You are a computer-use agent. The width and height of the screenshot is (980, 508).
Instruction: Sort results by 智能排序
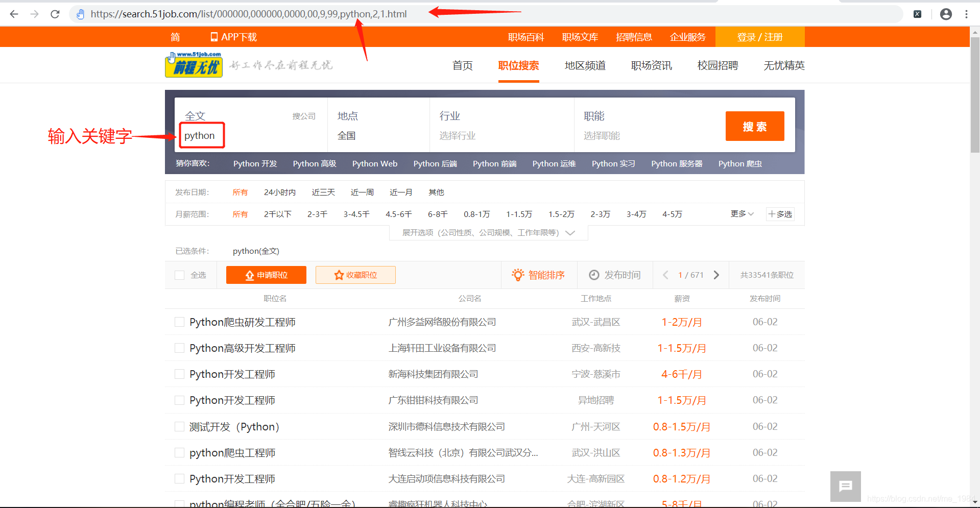click(x=538, y=275)
